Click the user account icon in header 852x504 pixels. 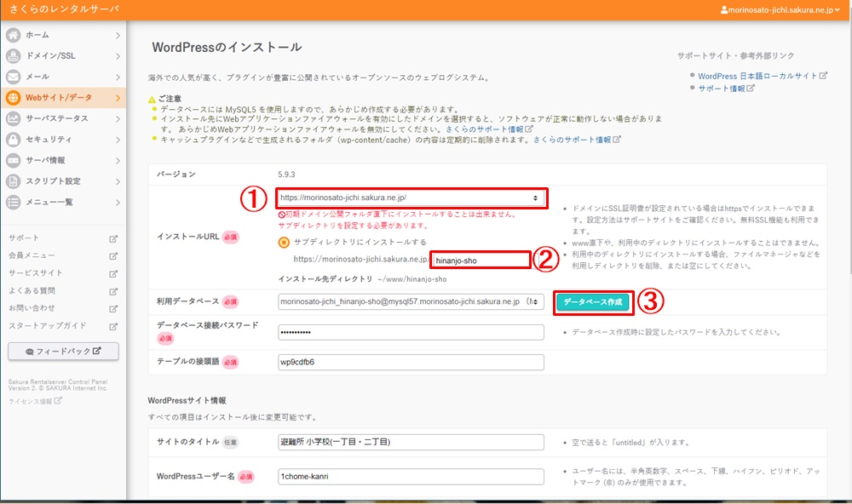[723, 9]
